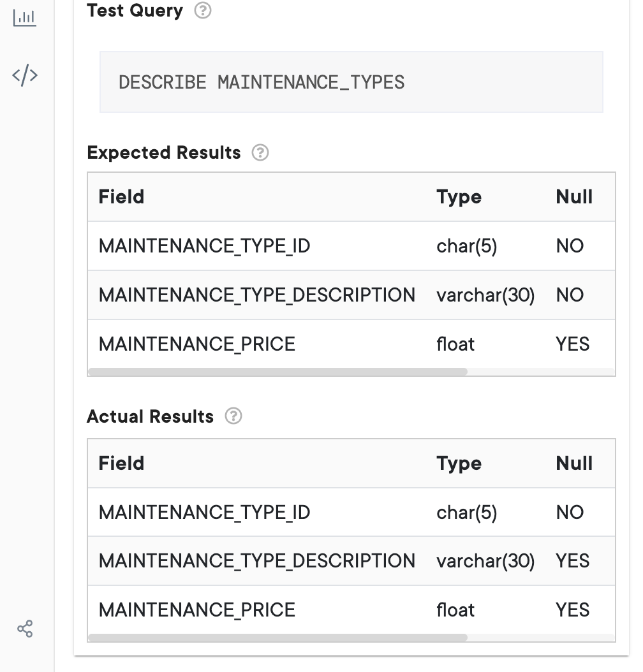Click Null header in Expected Results table
This screenshot has height=672, width=643.
574,197
